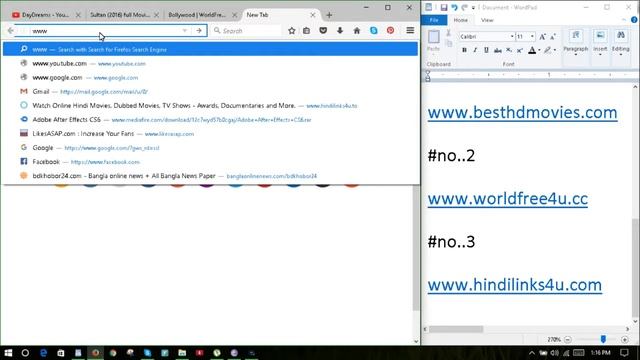Redo in WordPad quick access toolbar
Viewport: 640px width, 360px height.
pos(464,7)
